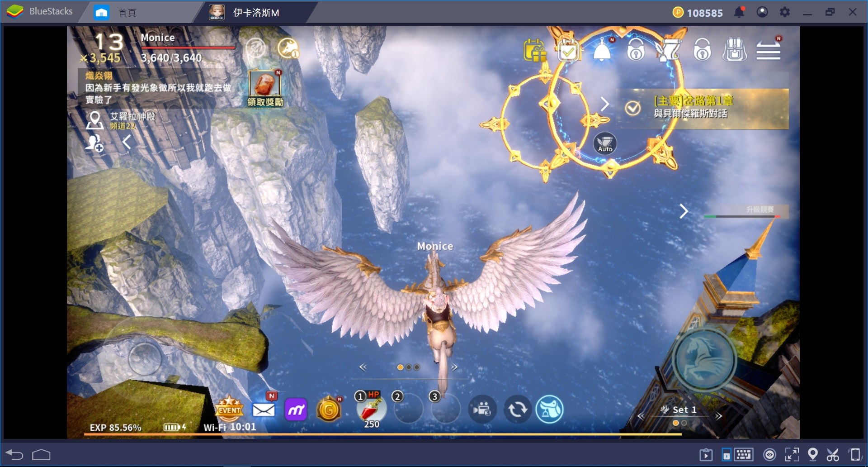
Task: Click the Android home button
Action: pos(41,454)
